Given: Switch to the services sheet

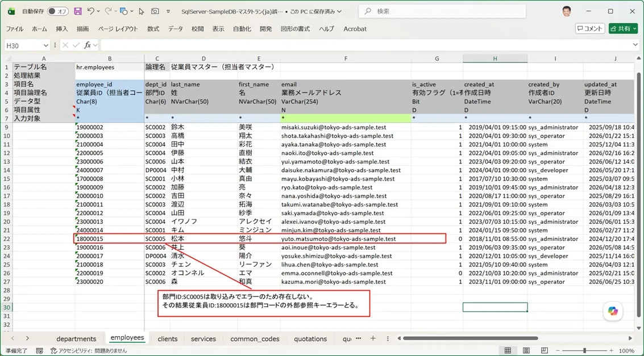Looking at the screenshot, I should 203,339.
